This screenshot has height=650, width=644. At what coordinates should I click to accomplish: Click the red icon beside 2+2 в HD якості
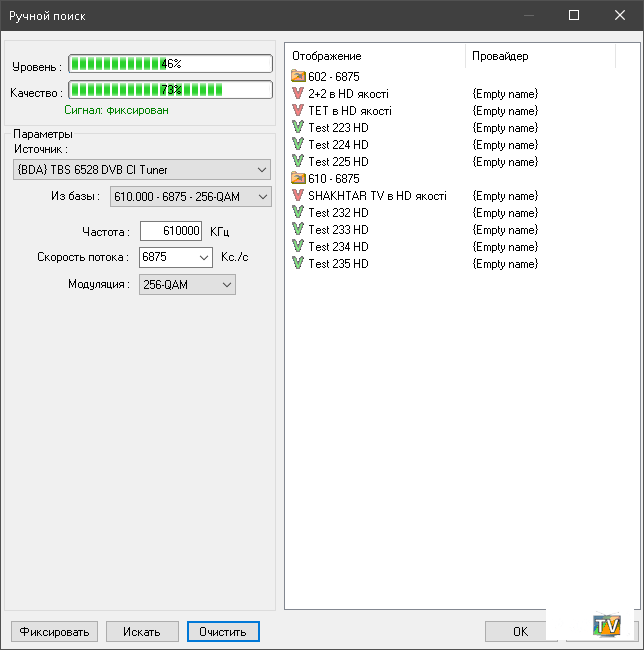pyautogui.click(x=298, y=94)
